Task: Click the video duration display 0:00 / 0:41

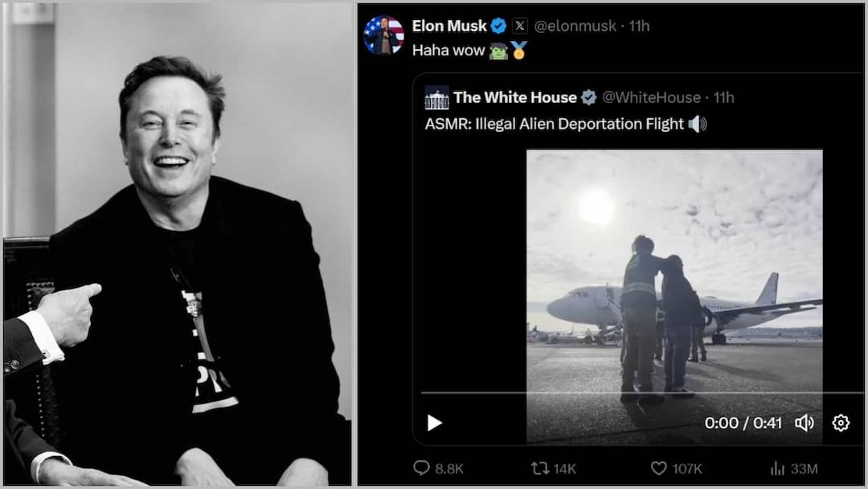Action: 743,422
